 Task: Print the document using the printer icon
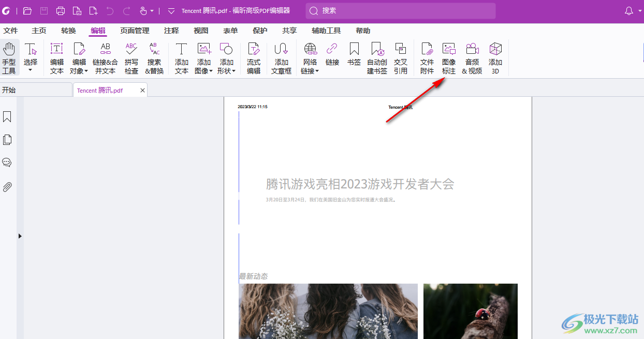click(x=61, y=11)
